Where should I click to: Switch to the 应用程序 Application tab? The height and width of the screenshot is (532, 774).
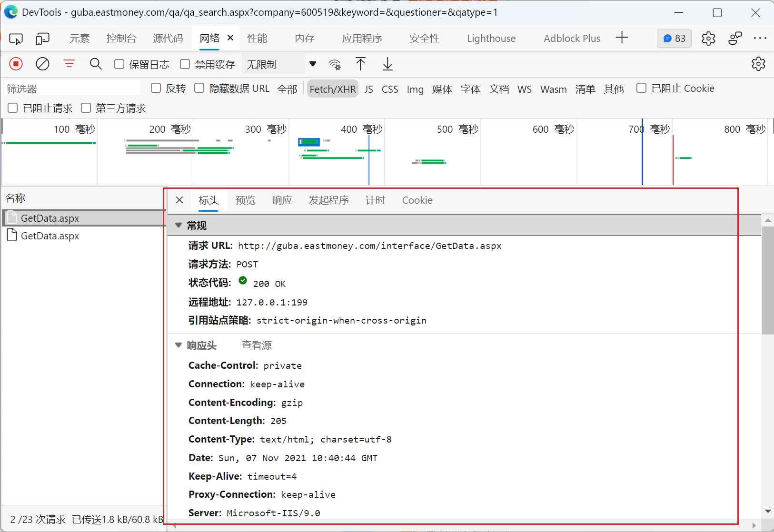[362, 39]
